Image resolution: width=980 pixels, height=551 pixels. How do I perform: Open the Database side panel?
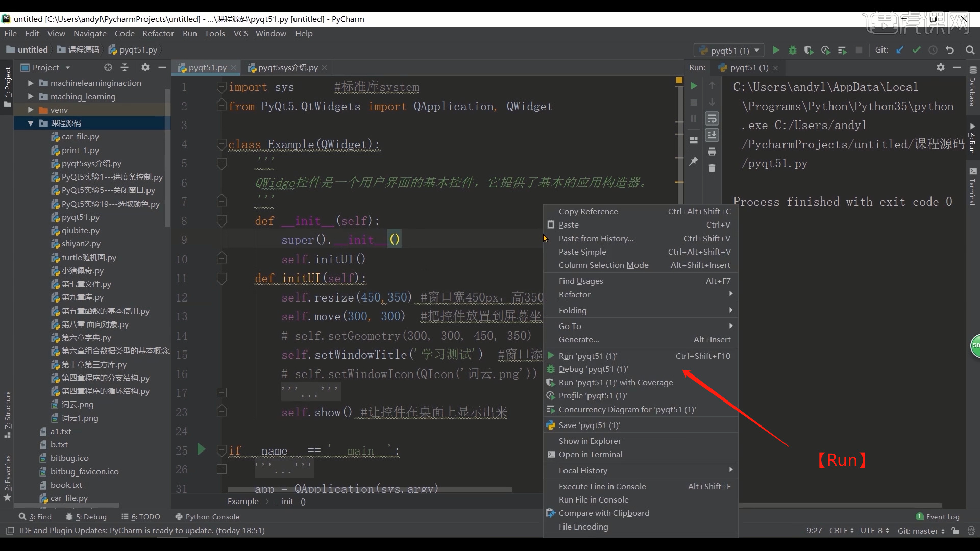point(972,86)
